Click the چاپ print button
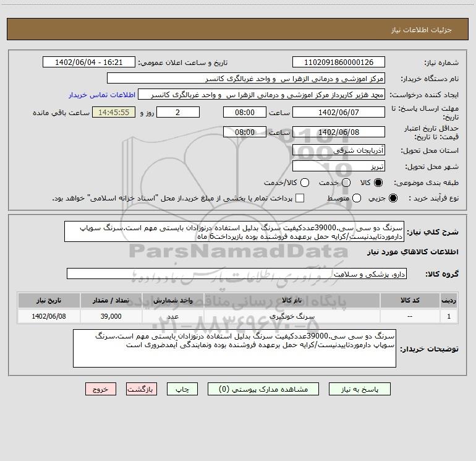This screenshot has width=476, height=461. [182, 389]
